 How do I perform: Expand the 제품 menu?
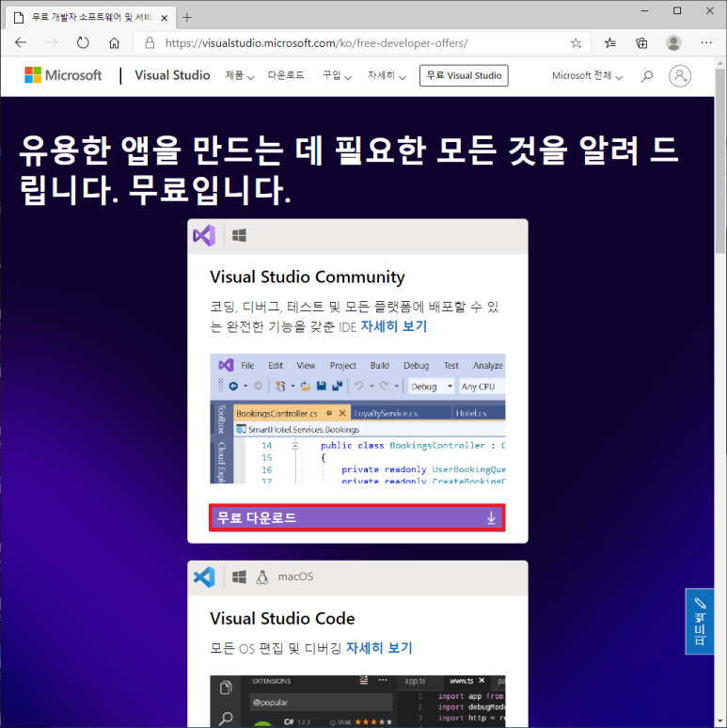click(240, 75)
